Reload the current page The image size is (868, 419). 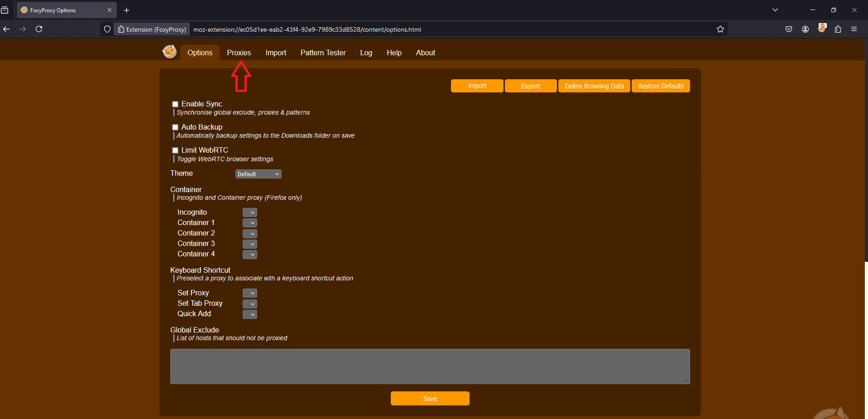39,29
